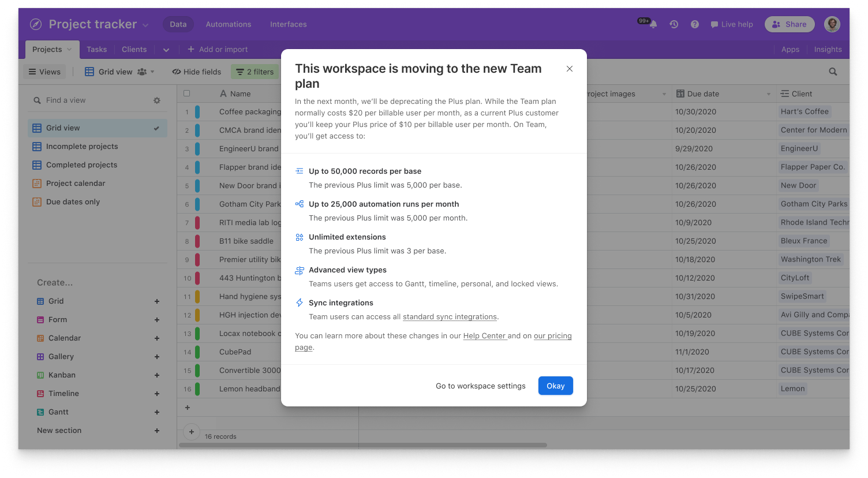Switch to the Automations tab
The image size is (868, 478).
[228, 24]
